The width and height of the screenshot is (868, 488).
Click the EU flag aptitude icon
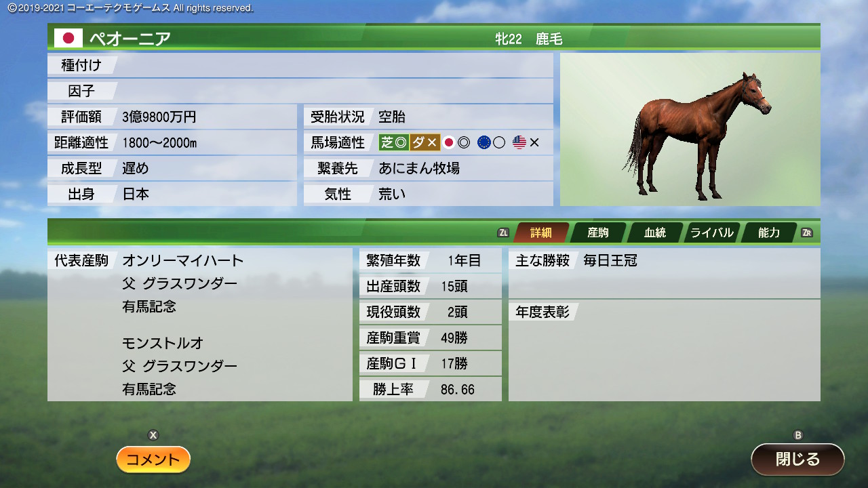point(484,142)
